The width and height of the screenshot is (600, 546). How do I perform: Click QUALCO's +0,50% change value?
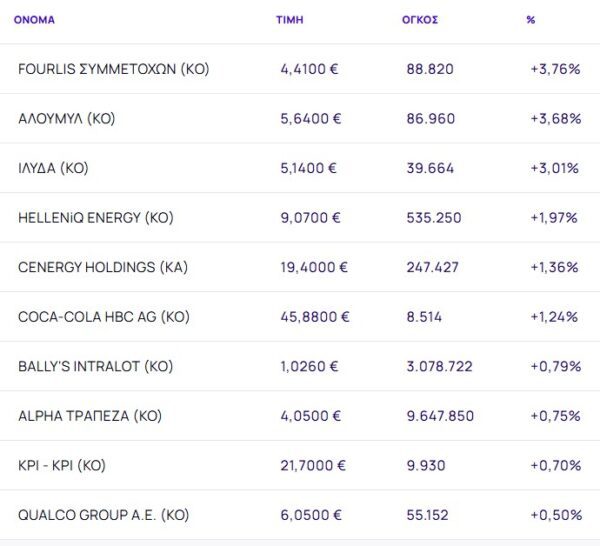(x=555, y=515)
